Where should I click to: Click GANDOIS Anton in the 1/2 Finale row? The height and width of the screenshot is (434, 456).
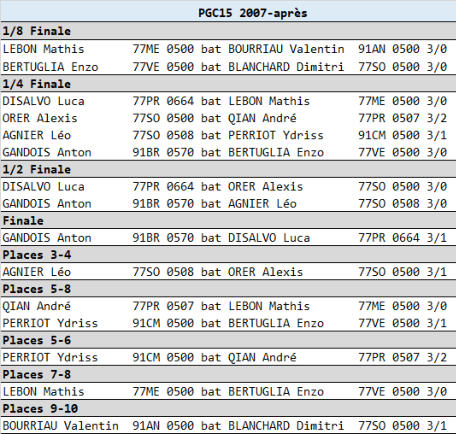pos(47,203)
